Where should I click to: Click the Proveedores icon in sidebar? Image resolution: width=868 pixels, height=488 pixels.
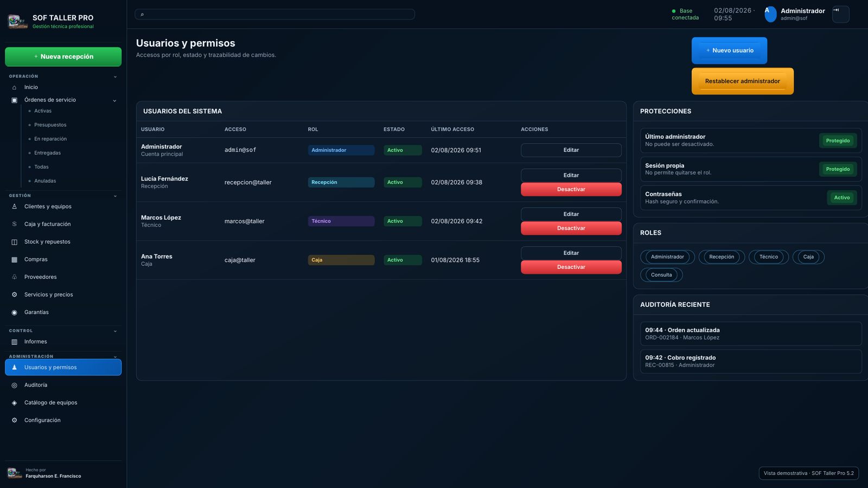pos(14,277)
